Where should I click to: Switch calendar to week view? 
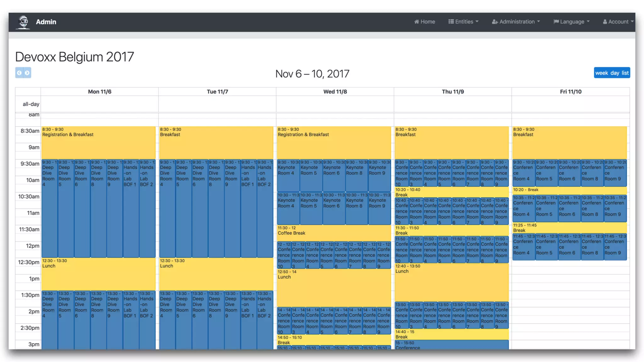click(x=602, y=73)
